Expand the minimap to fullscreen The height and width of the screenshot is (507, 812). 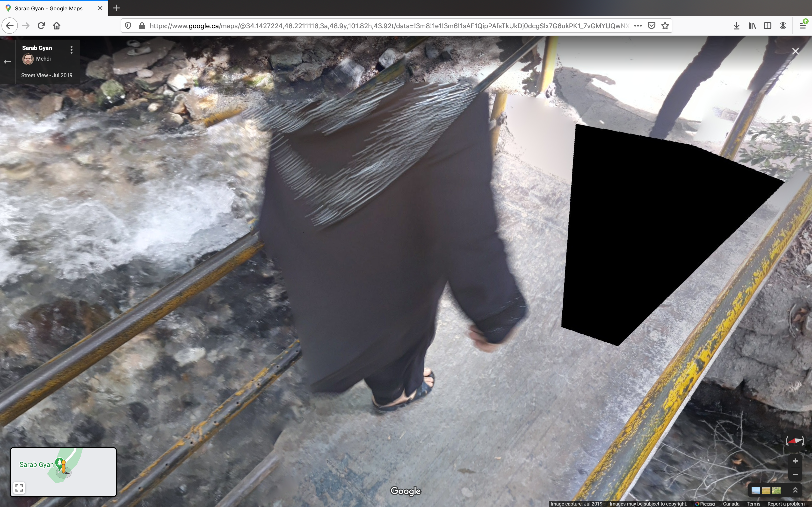tap(19, 487)
